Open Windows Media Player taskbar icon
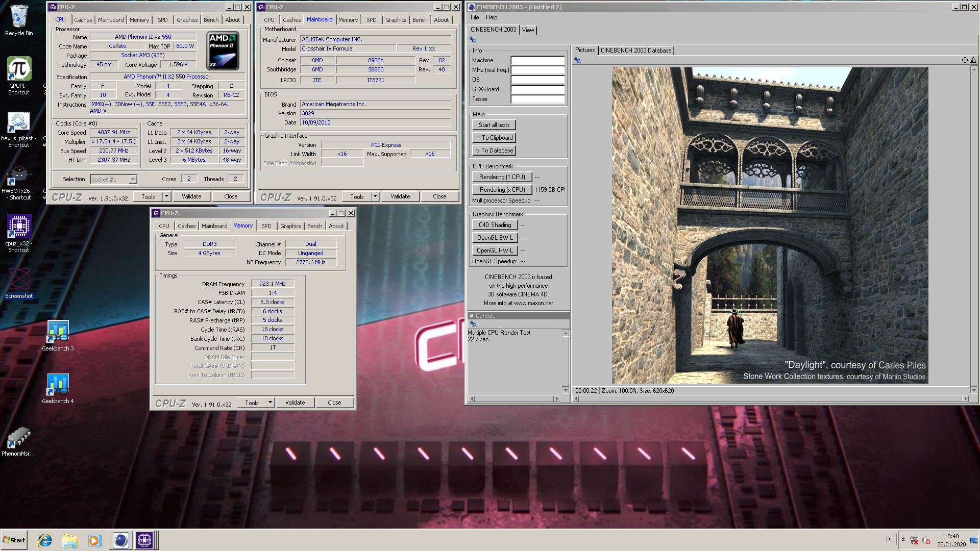Screen dimensions: 980x551 [x=94, y=540]
